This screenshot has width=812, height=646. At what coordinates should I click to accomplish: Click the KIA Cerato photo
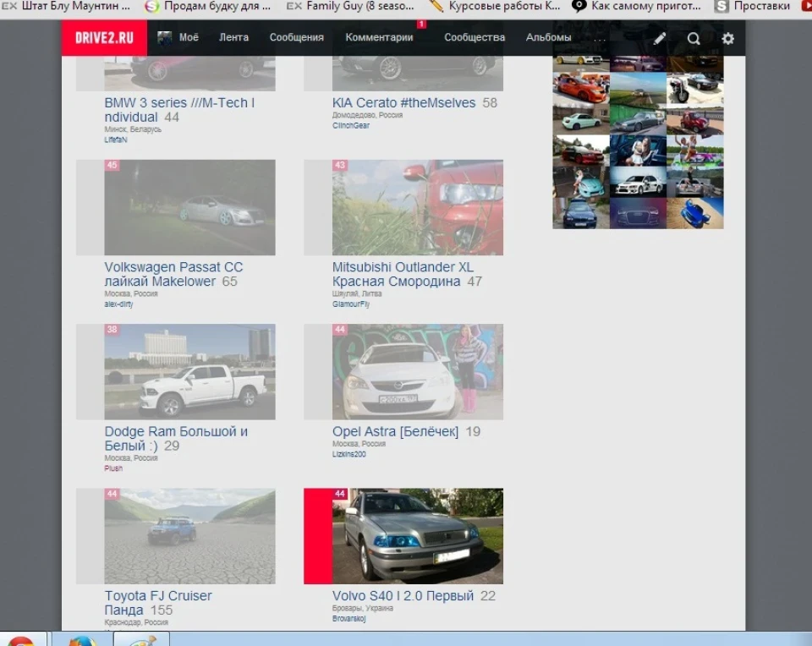pyautogui.click(x=417, y=74)
